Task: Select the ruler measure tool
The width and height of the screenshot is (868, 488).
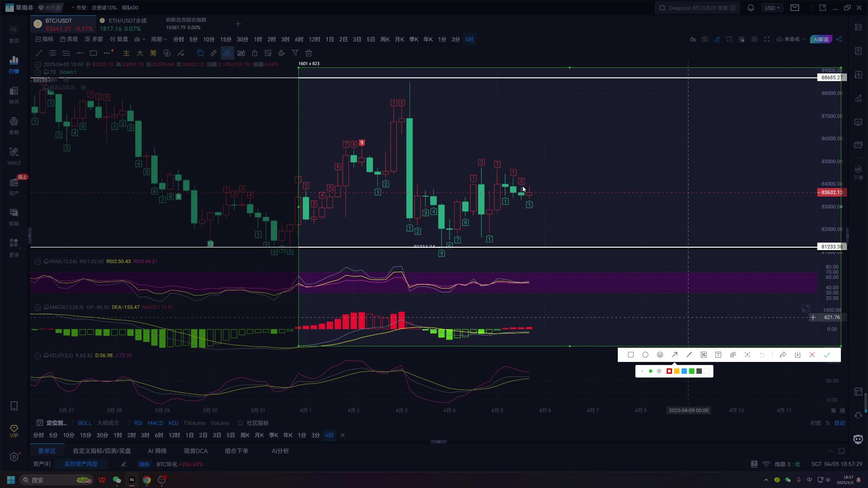Action: (213, 53)
